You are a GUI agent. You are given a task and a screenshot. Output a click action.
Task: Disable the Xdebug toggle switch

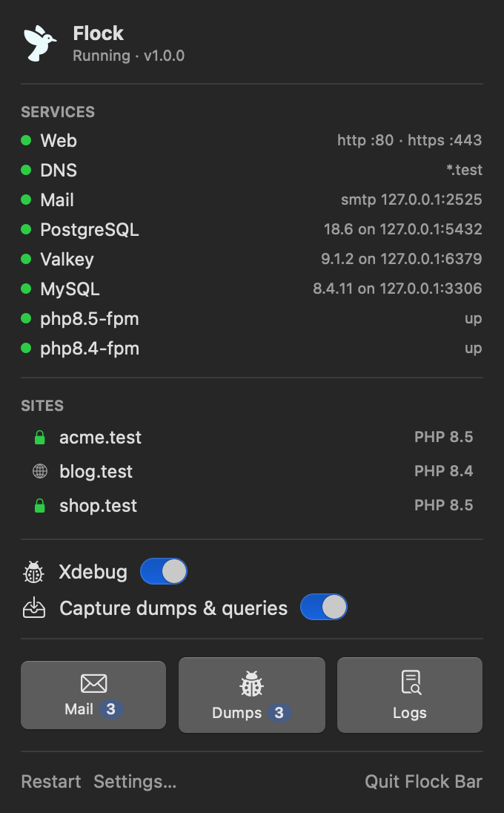pos(164,571)
